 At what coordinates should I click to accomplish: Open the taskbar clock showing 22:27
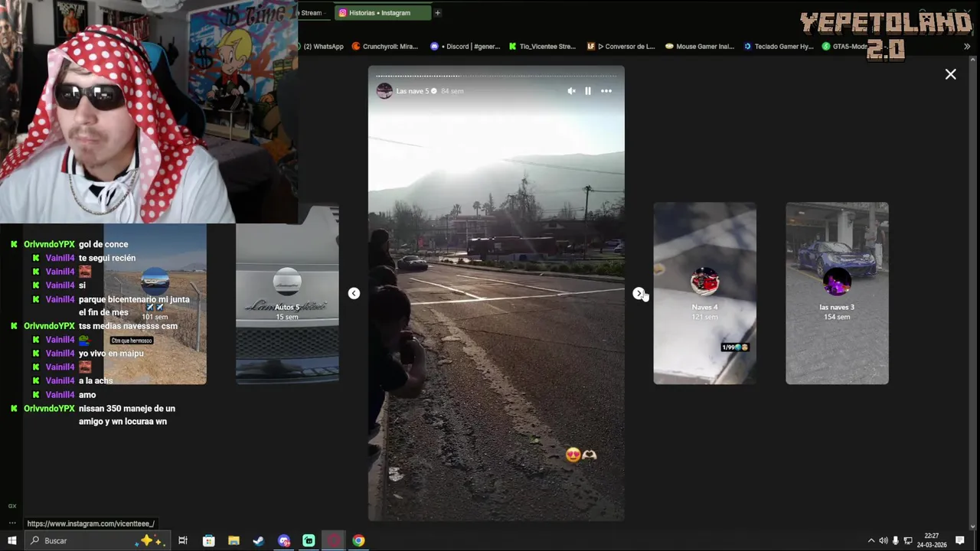pos(931,540)
